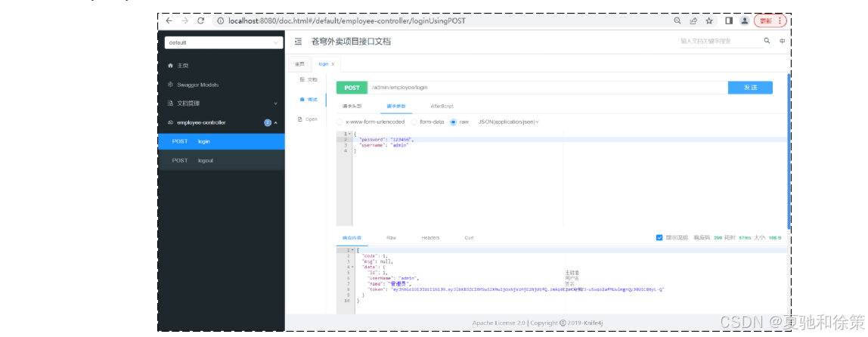Screen dimensions: 868x337
Task: Select the x-www-form-urlencoded radio option
Action: [340, 122]
